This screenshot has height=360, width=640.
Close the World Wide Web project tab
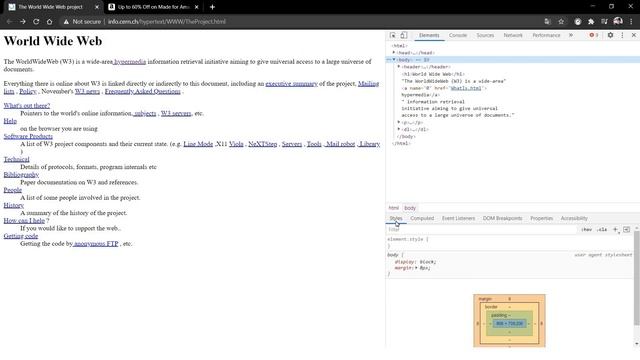coord(97,7)
